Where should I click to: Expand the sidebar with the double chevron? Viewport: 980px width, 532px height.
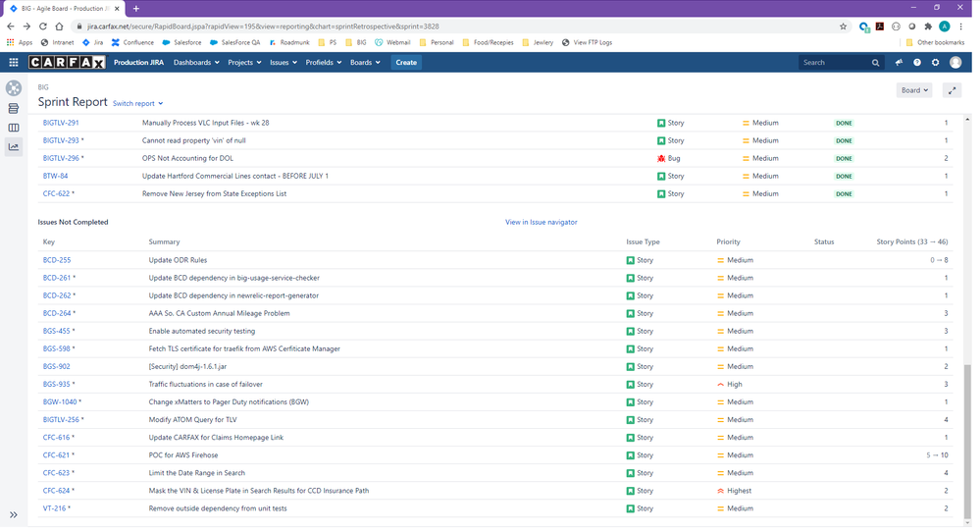pos(14,515)
